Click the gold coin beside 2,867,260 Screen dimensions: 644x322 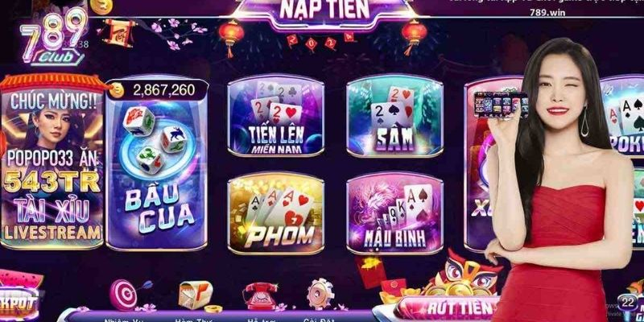117,90
